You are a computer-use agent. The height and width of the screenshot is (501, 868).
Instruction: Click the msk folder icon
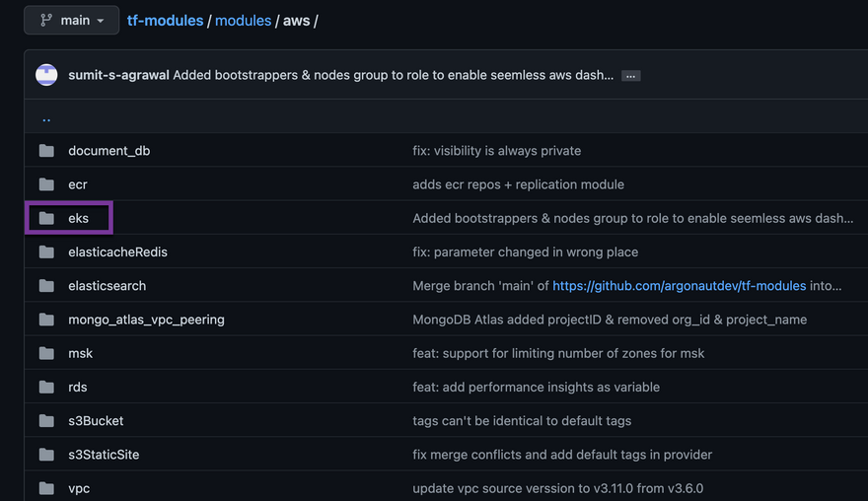coord(46,353)
